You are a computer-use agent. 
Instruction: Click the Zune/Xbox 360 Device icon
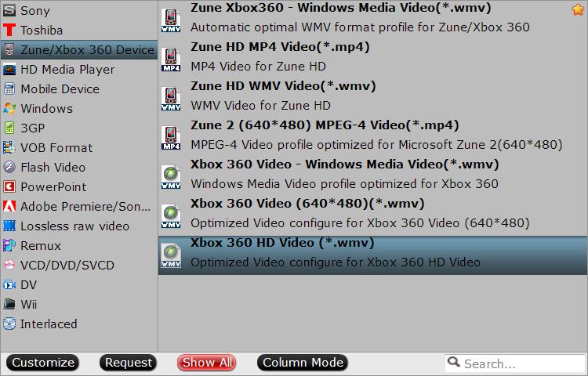(x=9, y=49)
